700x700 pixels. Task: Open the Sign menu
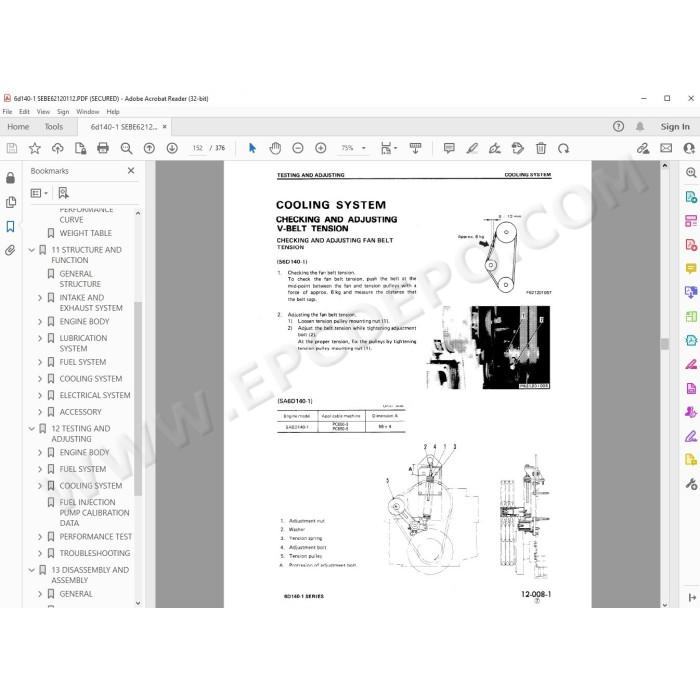[63, 112]
